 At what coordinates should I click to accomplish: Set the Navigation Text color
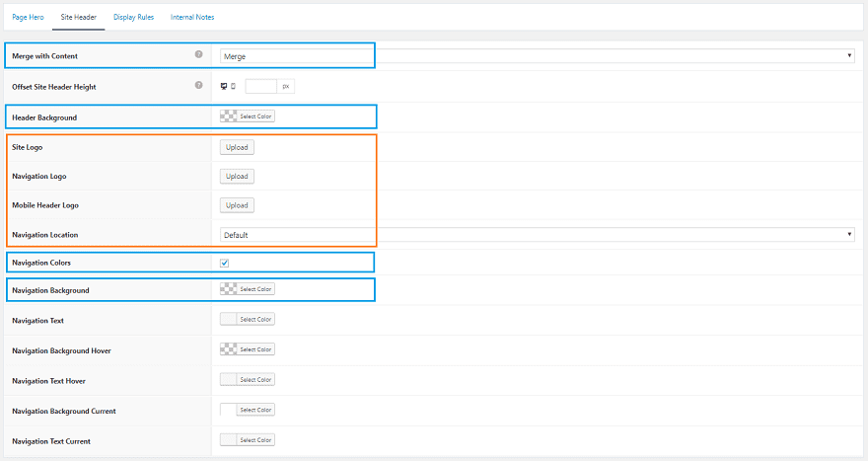pyautogui.click(x=248, y=320)
